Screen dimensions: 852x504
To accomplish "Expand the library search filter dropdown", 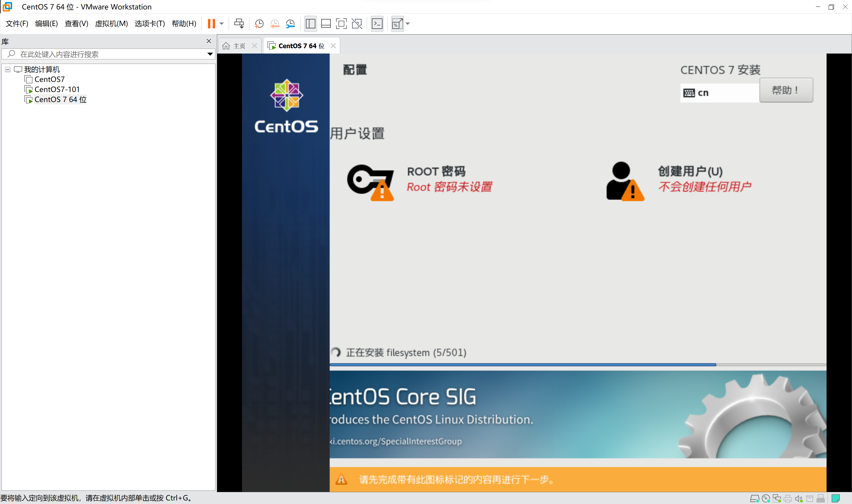I will coord(210,54).
